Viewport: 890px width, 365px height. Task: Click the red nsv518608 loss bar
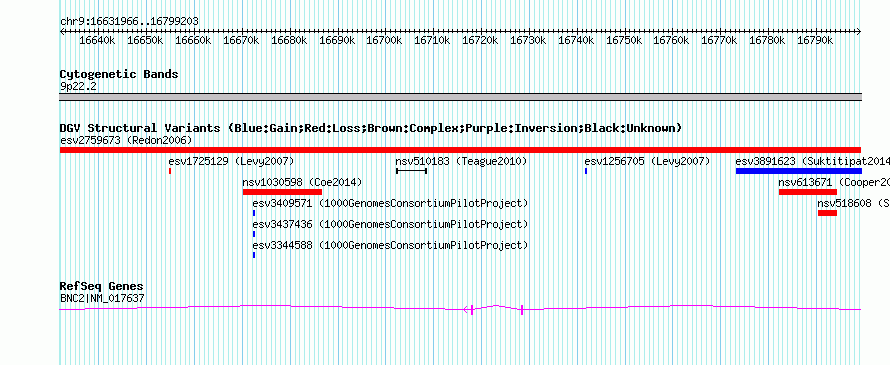tap(828, 213)
